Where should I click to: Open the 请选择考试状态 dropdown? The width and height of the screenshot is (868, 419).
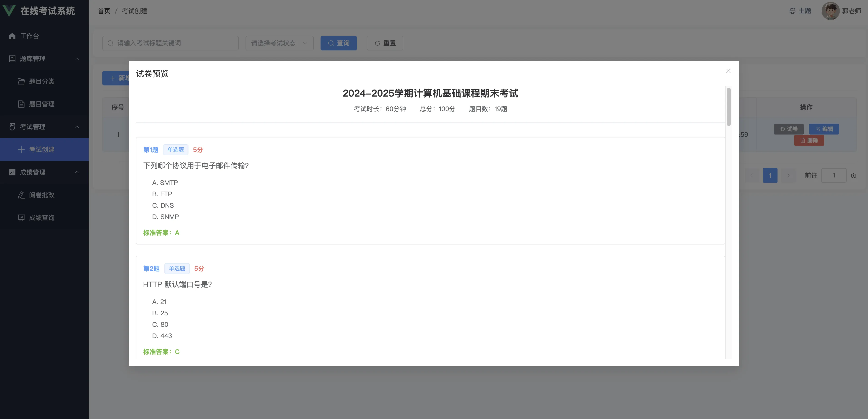click(x=279, y=43)
